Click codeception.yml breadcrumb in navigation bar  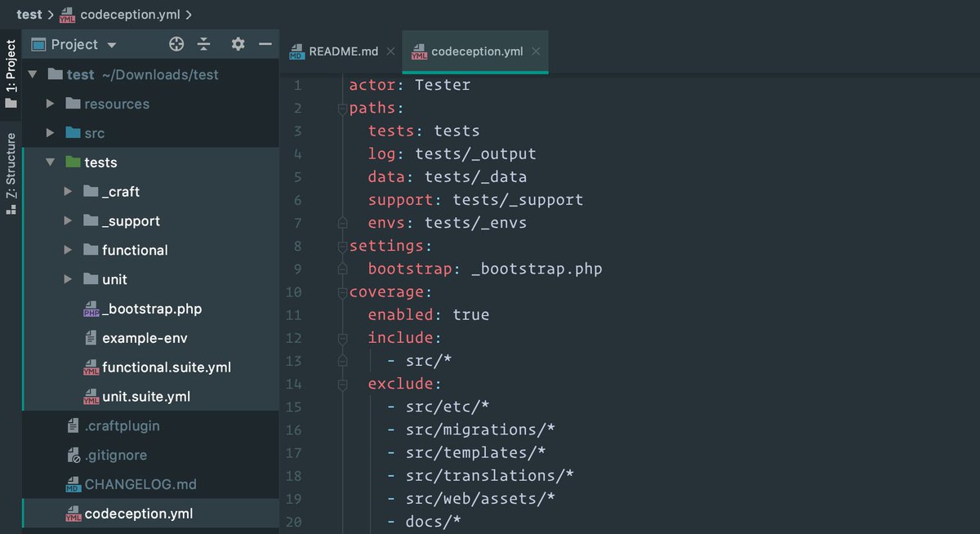pyautogui.click(x=130, y=15)
